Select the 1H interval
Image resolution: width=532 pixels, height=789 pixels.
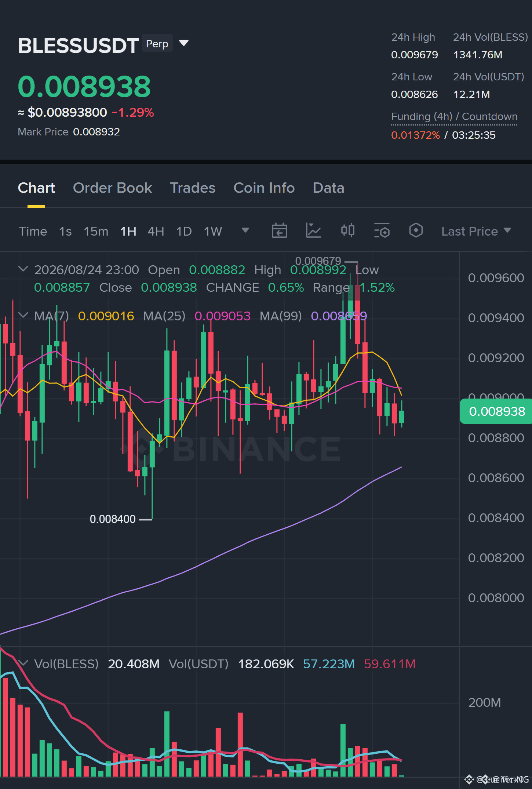pos(128,231)
